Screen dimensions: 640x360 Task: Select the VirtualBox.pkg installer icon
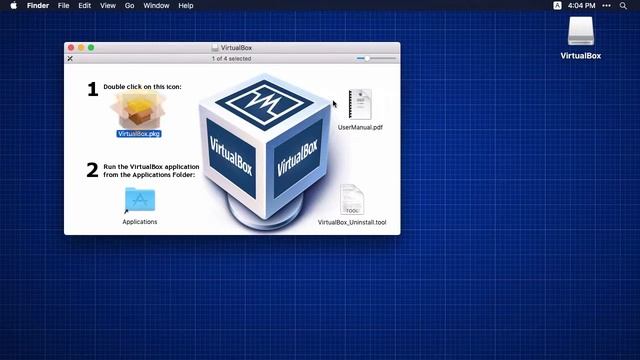138,110
